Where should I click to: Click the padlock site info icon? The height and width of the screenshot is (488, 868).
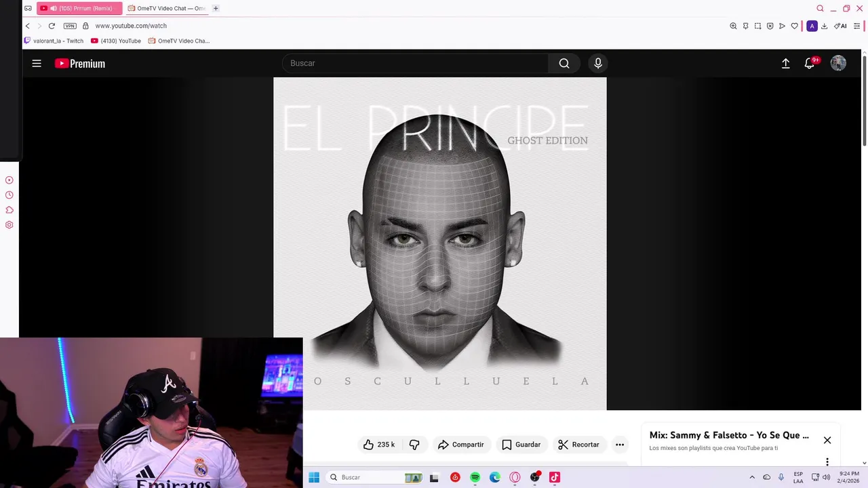click(85, 26)
